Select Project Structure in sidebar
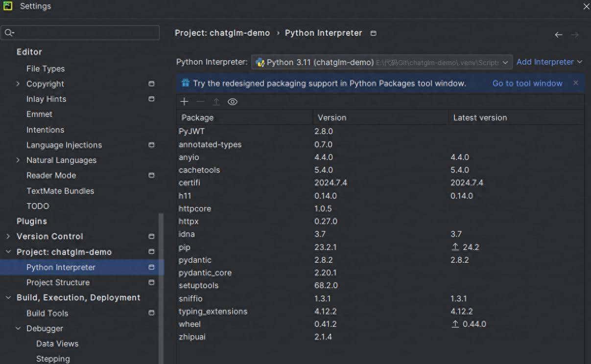 (58, 282)
